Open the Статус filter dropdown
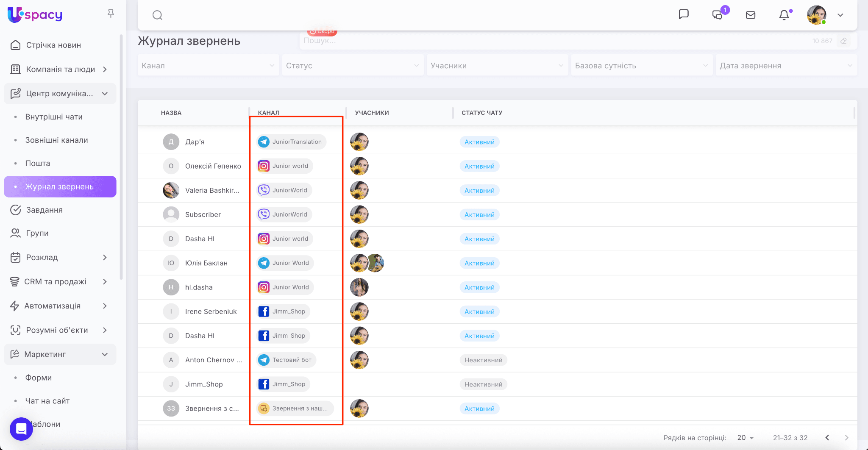The image size is (868, 450). [x=352, y=66]
